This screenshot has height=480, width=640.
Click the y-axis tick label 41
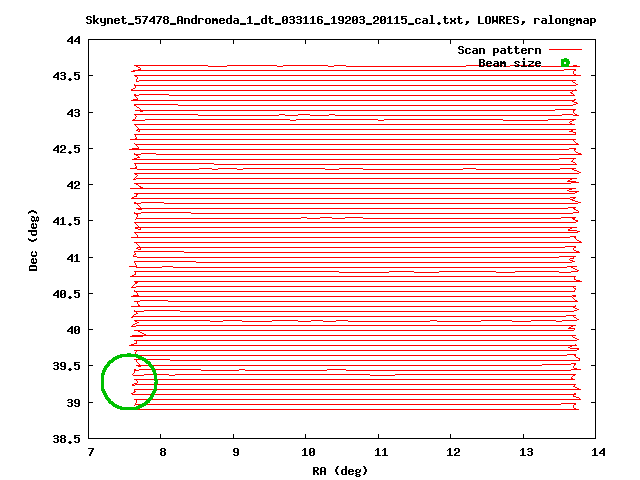[73, 258]
